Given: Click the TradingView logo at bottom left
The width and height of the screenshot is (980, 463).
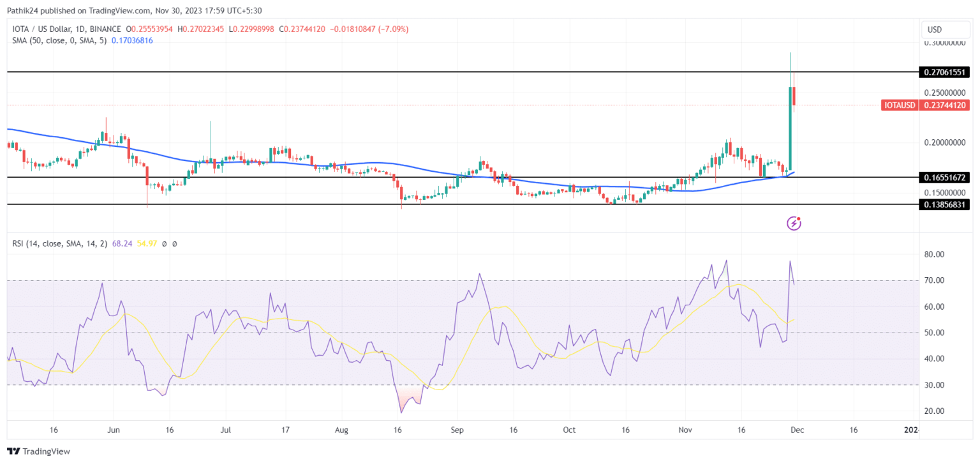Looking at the screenshot, I should point(38,452).
